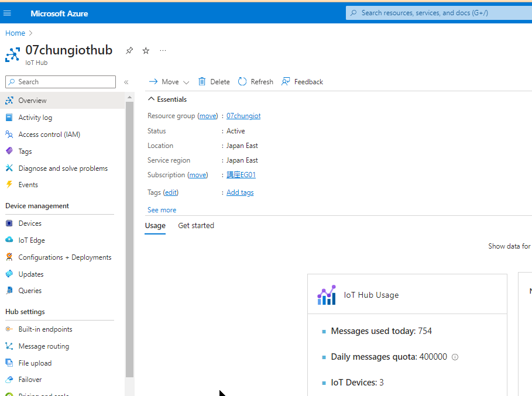Switch to the Get started tab
The image size is (532, 396).
point(196,225)
